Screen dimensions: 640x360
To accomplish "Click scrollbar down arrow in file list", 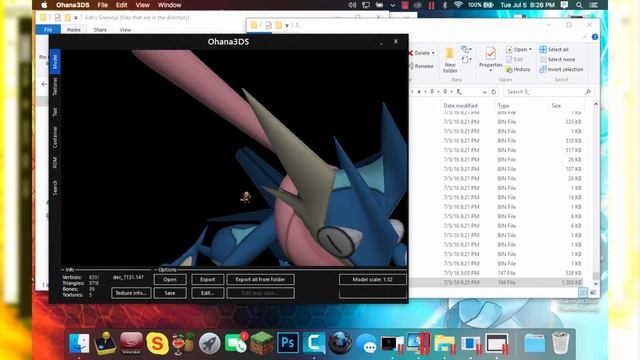I will coord(596,283).
